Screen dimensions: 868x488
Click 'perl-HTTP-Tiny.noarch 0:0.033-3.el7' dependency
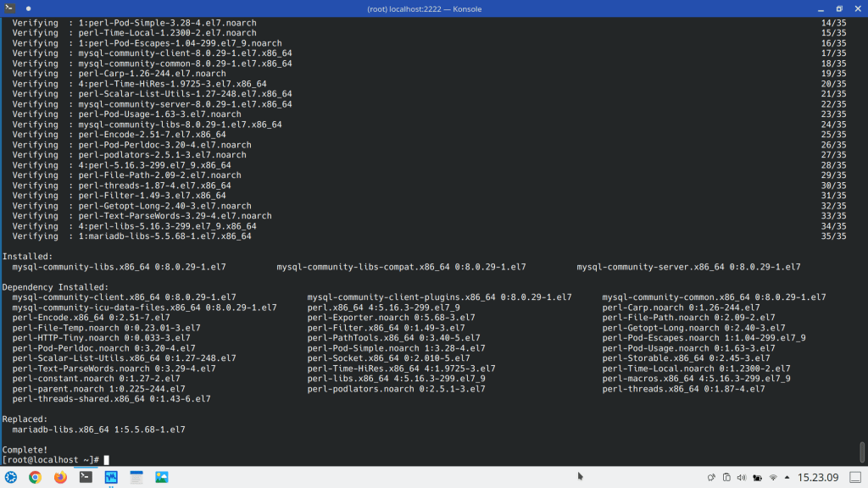[102, 338]
